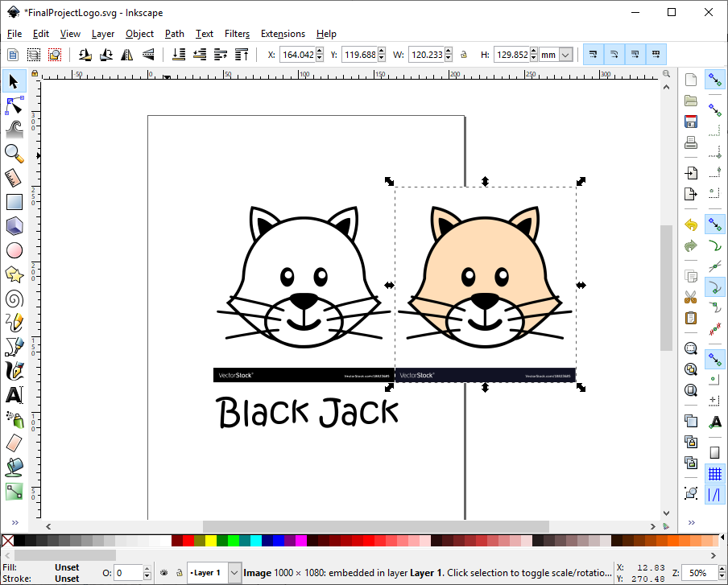Click the Save document icon
The height and width of the screenshot is (585, 728).
point(691,122)
